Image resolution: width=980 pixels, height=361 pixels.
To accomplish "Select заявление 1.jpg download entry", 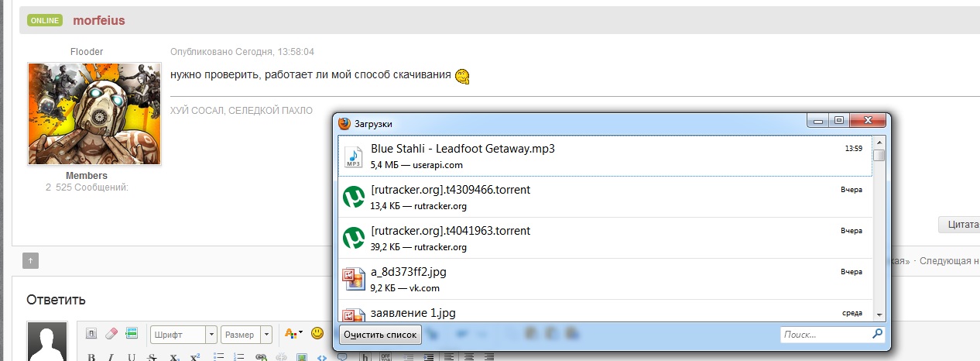I will pos(605,310).
